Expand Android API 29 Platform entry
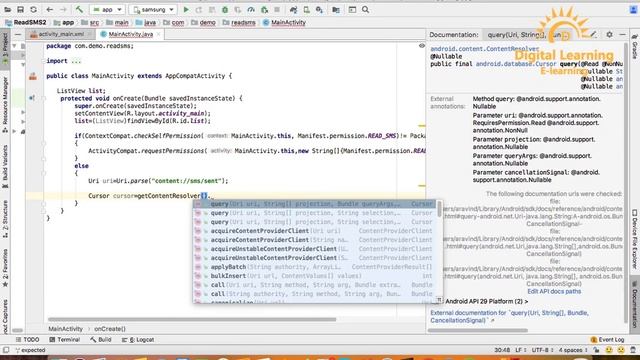The width and height of the screenshot is (640, 360). click(486, 301)
